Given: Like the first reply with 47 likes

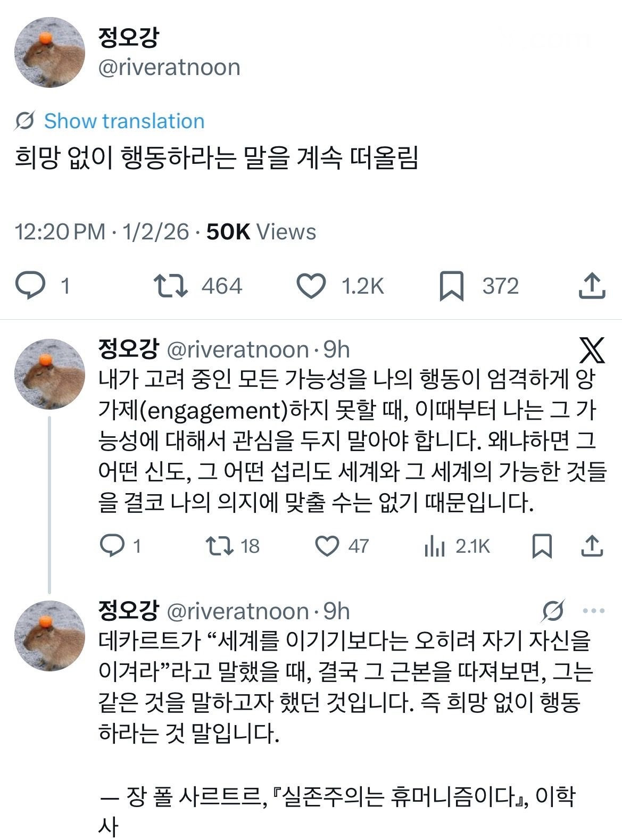Looking at the screenshot, I should click(x=327, y=546).
